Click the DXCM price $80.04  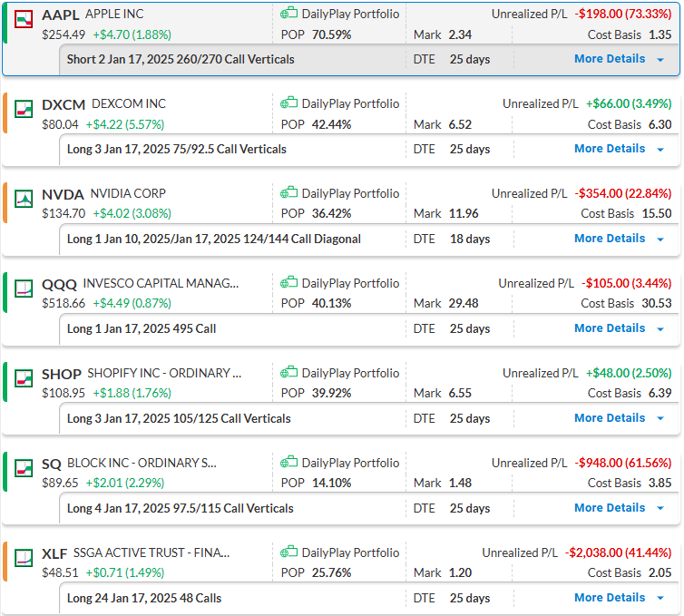[60, 125]
